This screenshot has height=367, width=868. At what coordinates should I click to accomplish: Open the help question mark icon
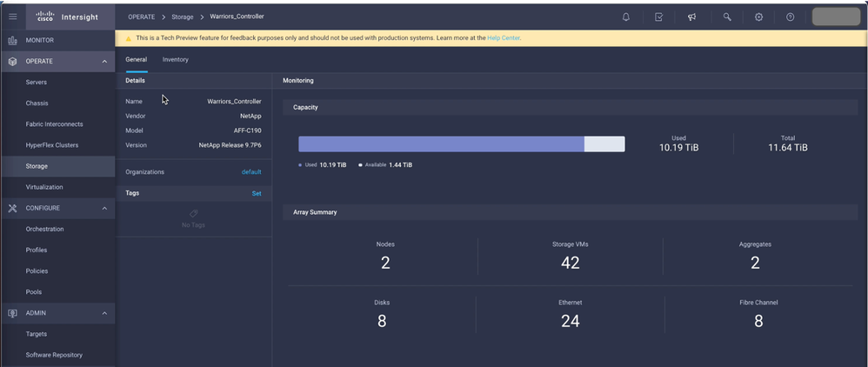(791, 17)
